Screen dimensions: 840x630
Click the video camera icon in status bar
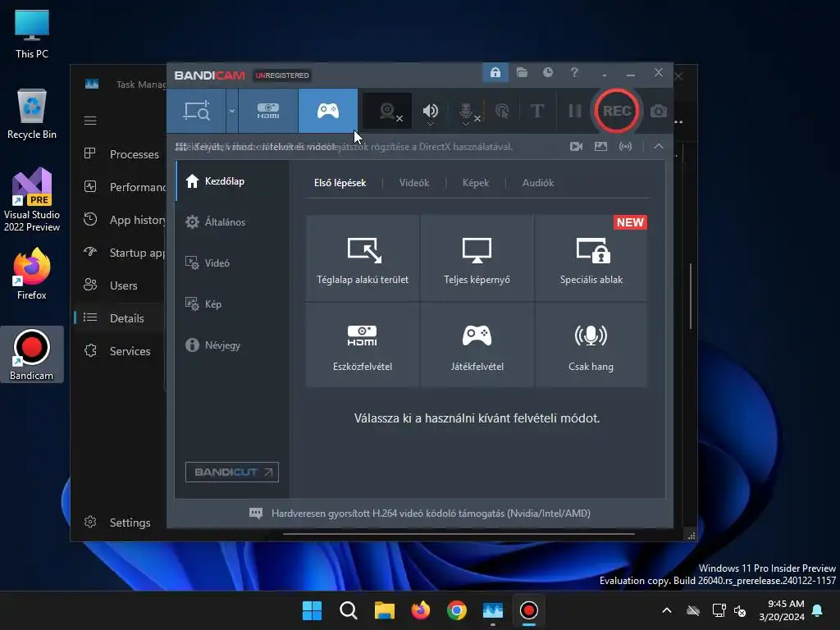tap(576, 146)
